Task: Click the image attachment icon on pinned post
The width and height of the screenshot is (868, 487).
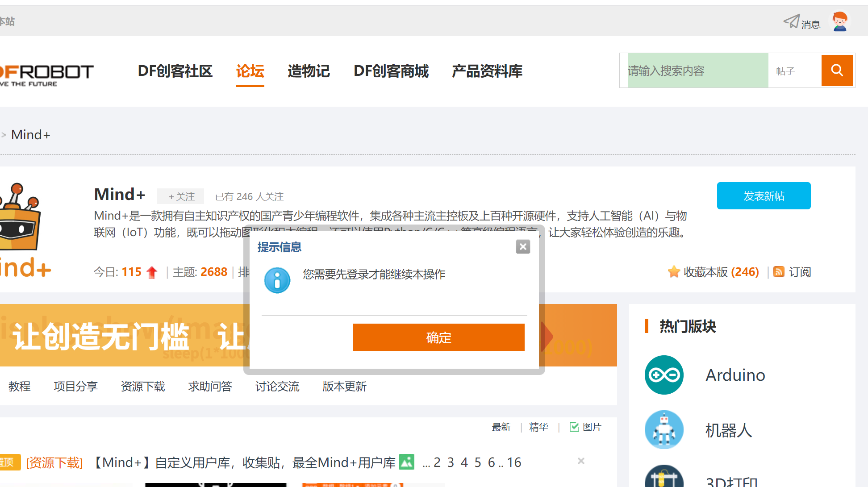Action: [x=407, y=462]
